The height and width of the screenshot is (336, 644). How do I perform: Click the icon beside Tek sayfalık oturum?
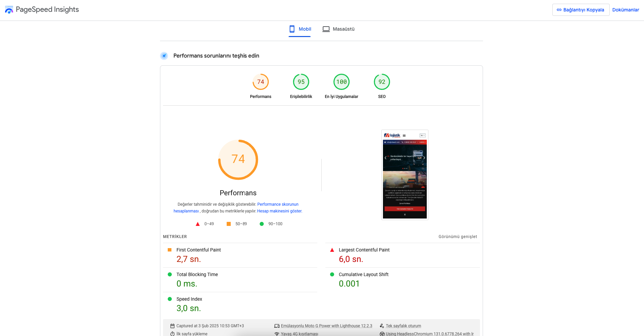coord(382,326)
